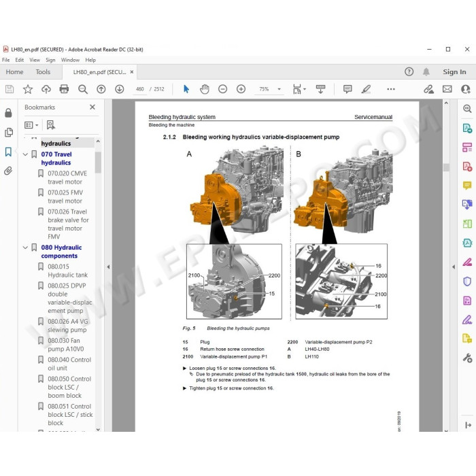Click the page number field showing 460
This screenshot has height=476, width=476.
(x=139, y=89)
